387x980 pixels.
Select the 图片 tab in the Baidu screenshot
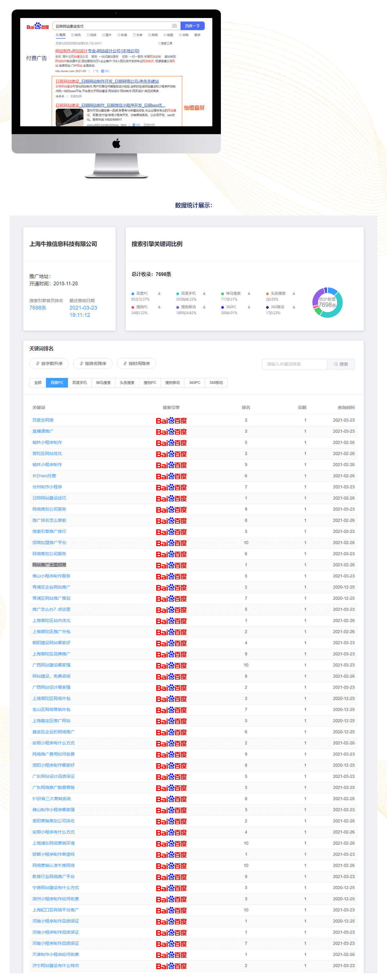point(107,35)
